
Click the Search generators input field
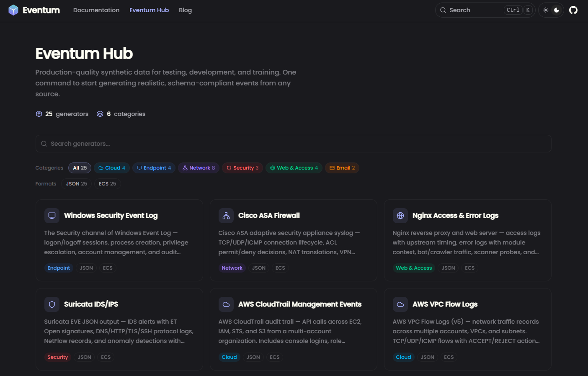293,143
